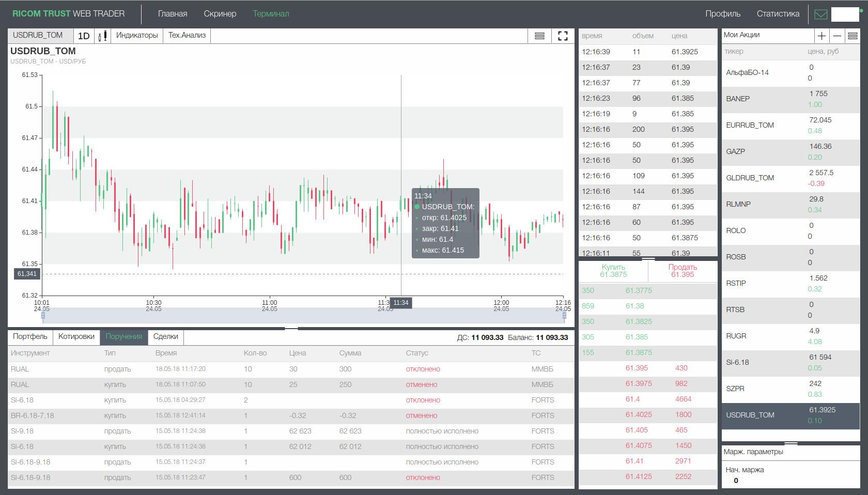Select Продать 61.395 side
Screen dimensions: 868x495
pos(682,271)
